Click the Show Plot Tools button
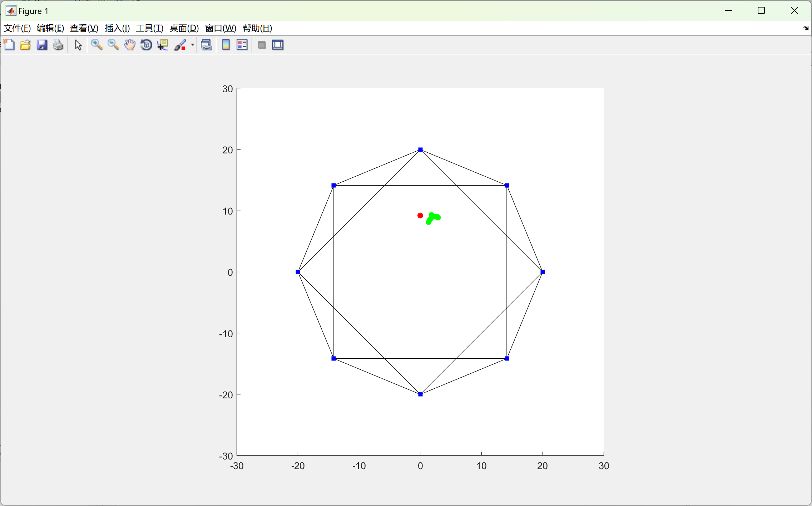 (x=278, y=45)
